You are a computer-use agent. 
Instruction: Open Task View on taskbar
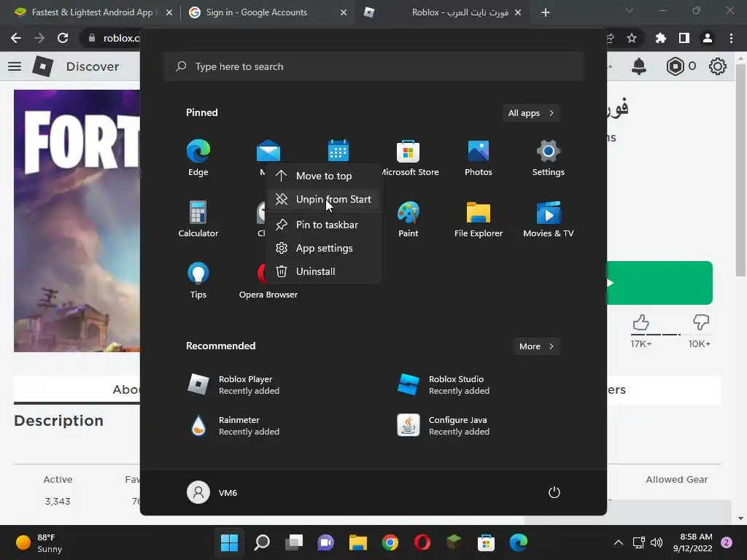tap(294, 542)
